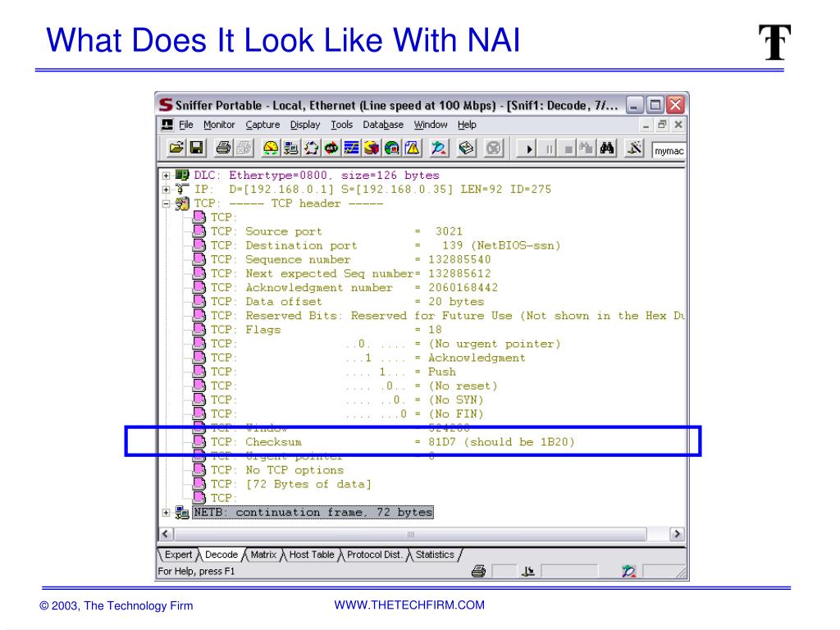Switch to the Expert tab

pos(178,555)
